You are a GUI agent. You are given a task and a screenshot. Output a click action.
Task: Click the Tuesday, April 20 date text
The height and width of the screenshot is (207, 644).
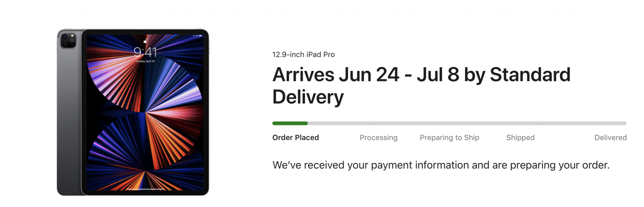(145, 61)
